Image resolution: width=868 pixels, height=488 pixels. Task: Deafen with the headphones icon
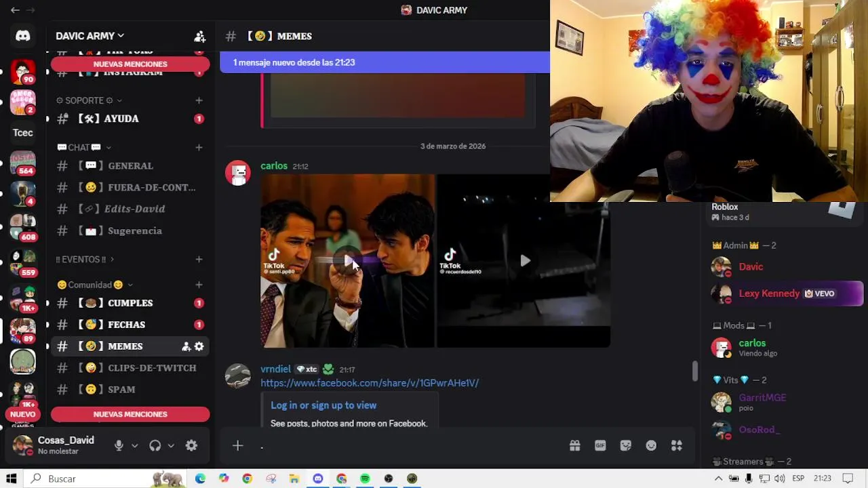pyautogui.click(x=155, y=445)
